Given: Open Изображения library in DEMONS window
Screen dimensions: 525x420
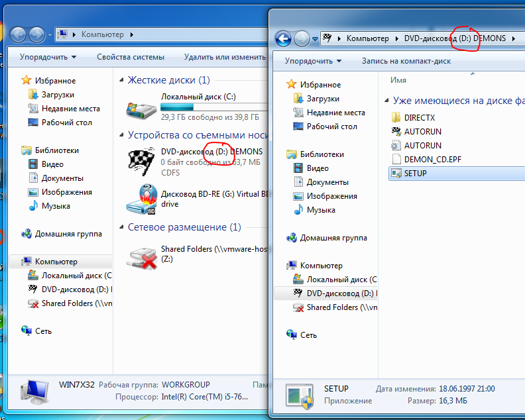Looking at the screenshot, I should click(332, 196).
